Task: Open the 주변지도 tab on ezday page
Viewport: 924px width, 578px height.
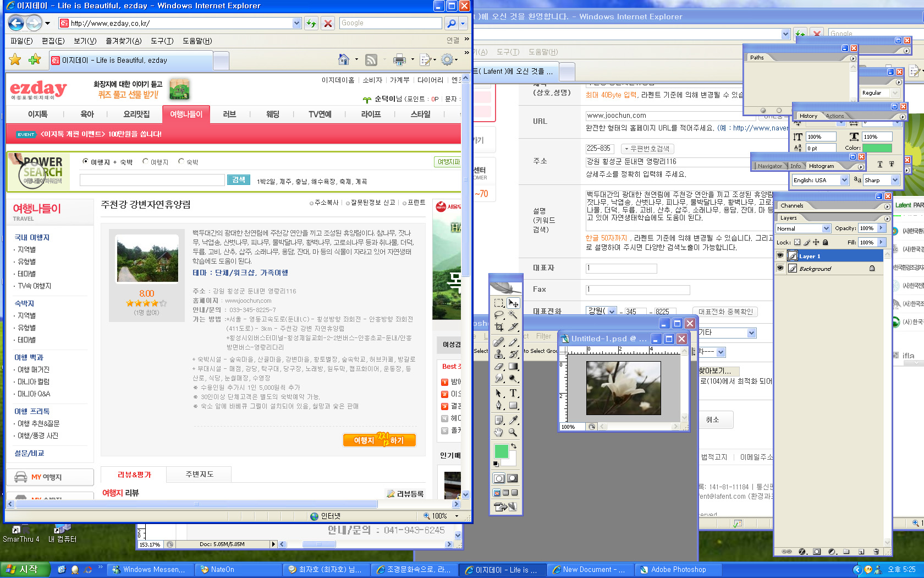Action: 200,474
